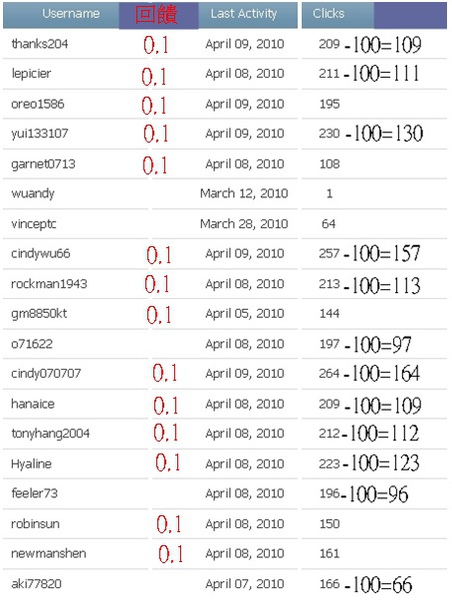The image size is (452, 600).
Task: Click username yui133107
Action: [x=39, y=134]
